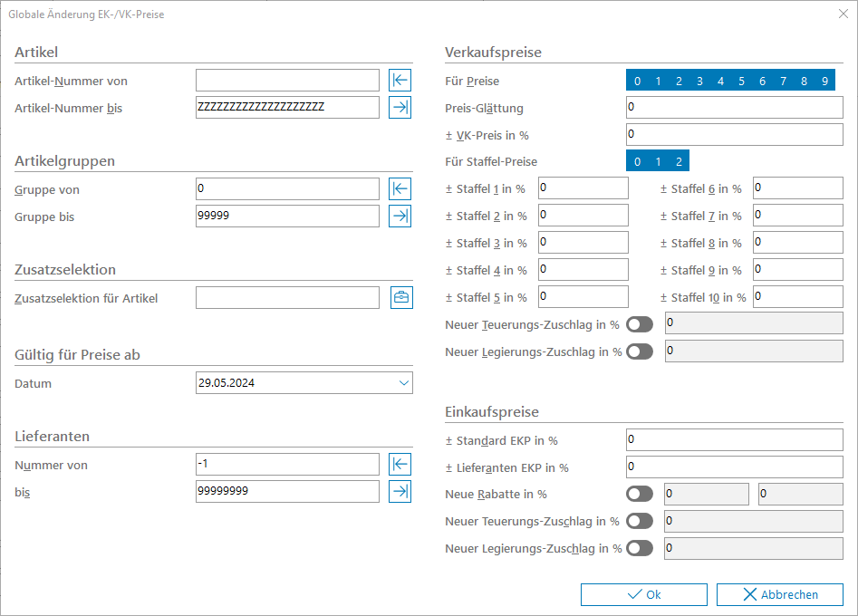Select option 2 in Für Staffel-Preise
This screenshot has height=616, width=858.
coord(679,162)
